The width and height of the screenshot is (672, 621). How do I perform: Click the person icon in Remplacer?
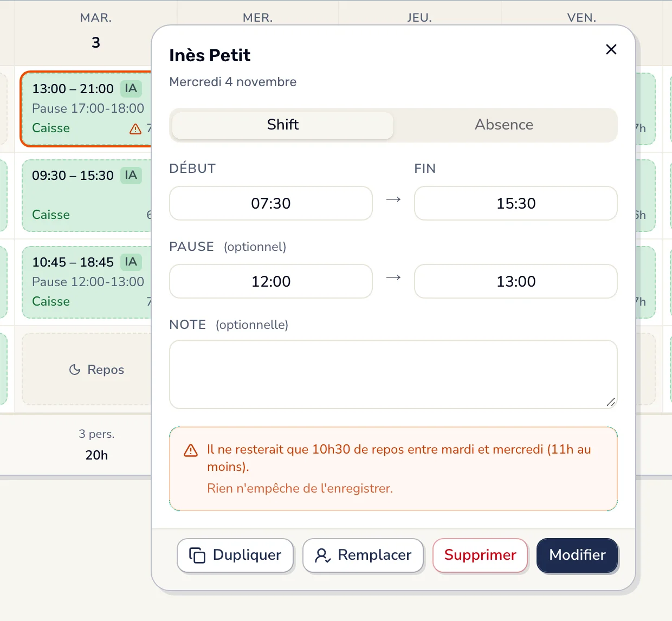(x=322, y=555)
